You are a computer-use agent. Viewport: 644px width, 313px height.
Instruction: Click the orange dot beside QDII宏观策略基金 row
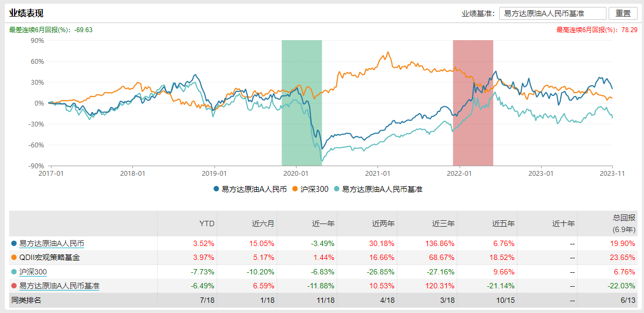pos(14,258)
